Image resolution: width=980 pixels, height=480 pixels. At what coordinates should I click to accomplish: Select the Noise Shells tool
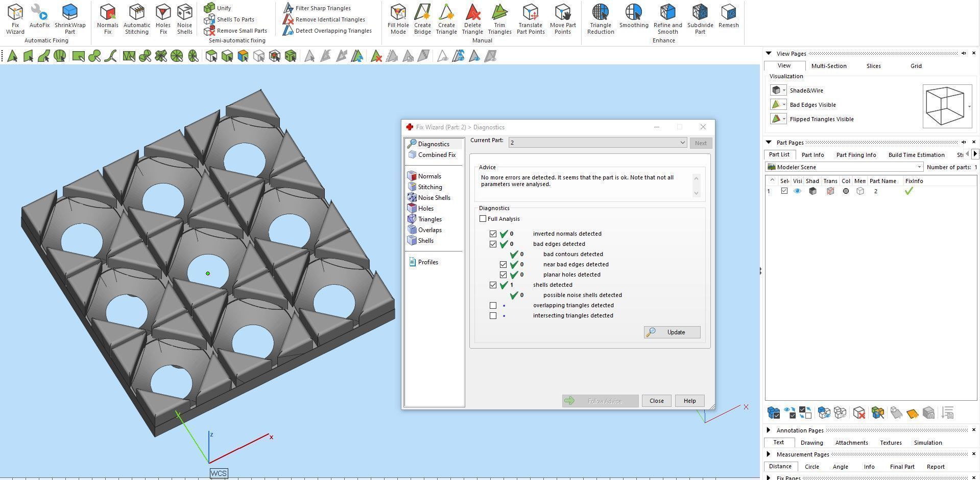(x=185, y=19)
